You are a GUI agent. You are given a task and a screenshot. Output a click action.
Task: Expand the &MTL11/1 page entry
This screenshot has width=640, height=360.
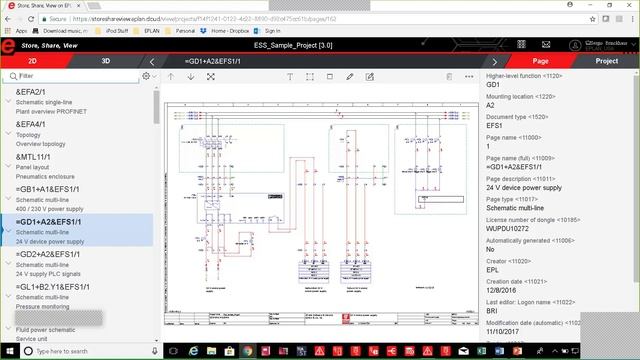point(9,166)
